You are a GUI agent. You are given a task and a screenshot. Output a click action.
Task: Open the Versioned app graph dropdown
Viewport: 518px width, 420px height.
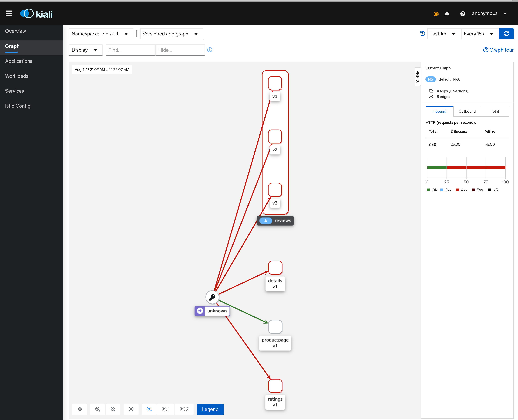coord(171,34)
